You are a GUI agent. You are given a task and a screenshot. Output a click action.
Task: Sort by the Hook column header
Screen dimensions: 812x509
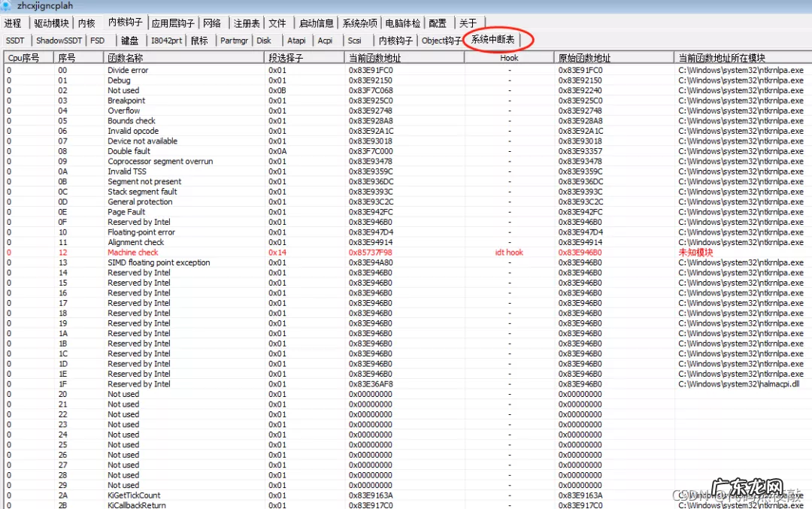(x=509, y=57)
